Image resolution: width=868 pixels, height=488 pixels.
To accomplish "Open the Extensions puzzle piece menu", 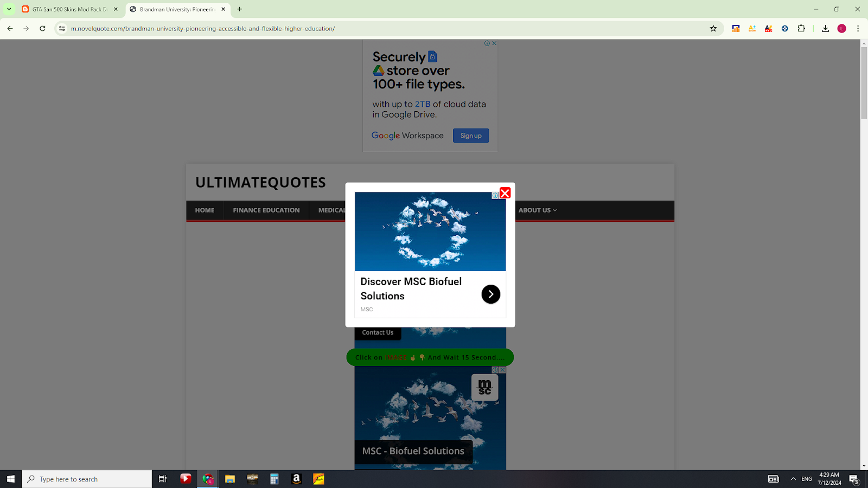I will pyautogui.click(x=801, y=29).
